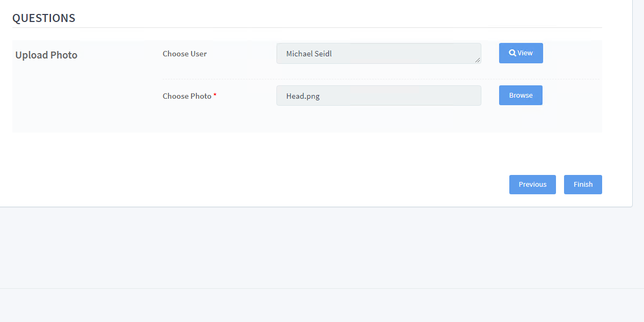Screen dimensions: 644x322
Task: Click Finish to submit the form
Action: pos(583,185)
